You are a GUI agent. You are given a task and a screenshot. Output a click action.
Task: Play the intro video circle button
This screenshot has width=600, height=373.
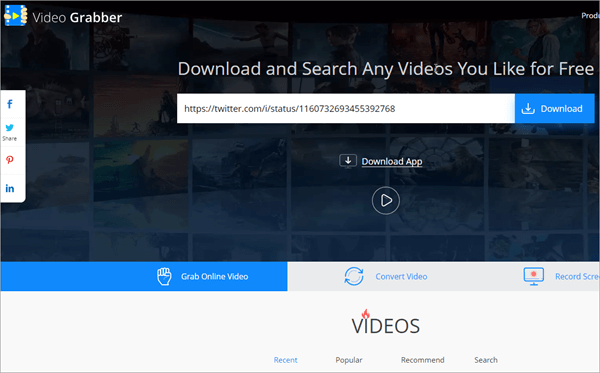[386, 200]
